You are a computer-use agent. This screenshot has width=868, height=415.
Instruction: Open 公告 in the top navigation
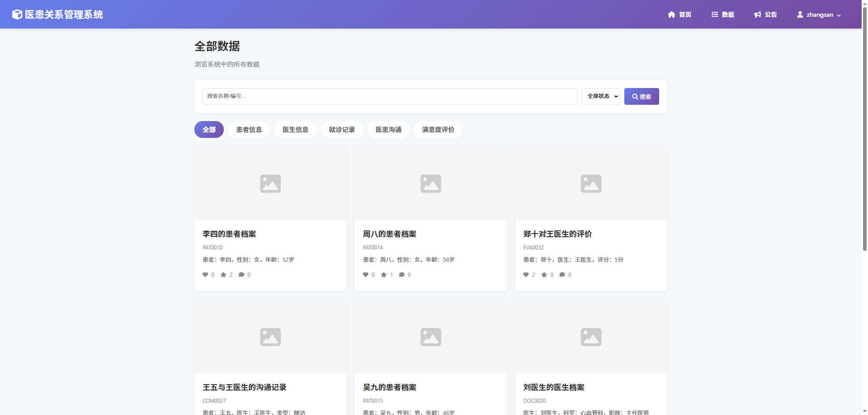(x=766, y=15)
